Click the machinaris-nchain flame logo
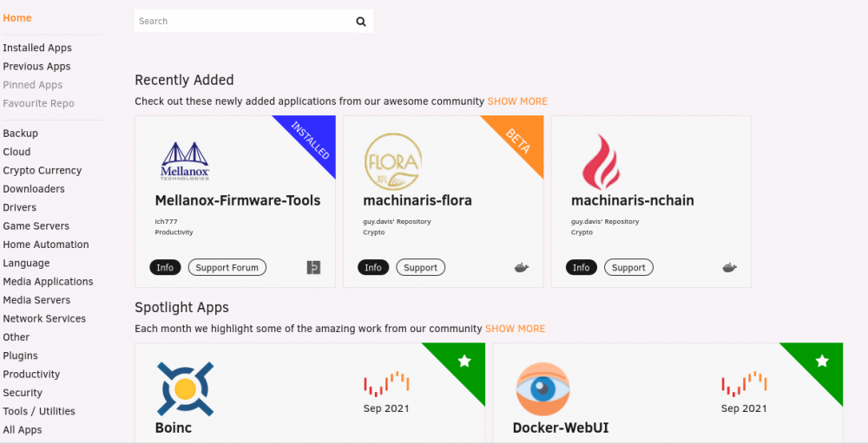 point(602,161)
